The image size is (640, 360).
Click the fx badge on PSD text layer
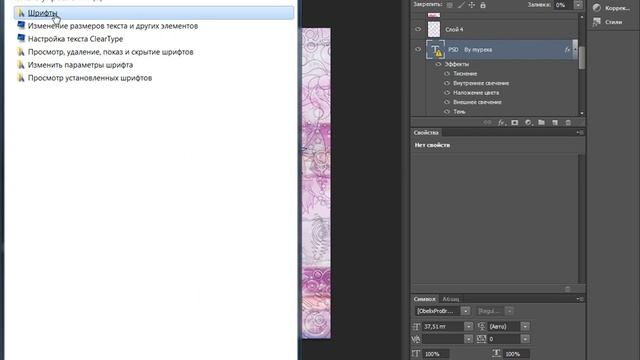(x=567, y=49)
